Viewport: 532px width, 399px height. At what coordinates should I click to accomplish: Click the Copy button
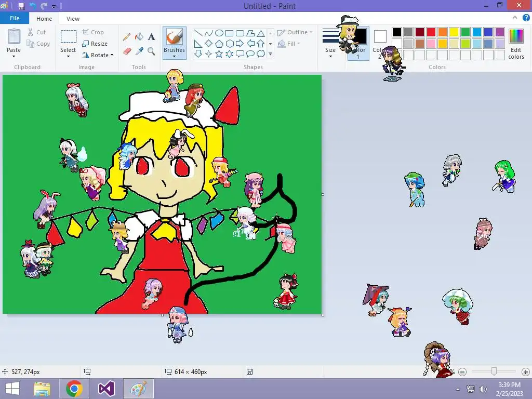click(38, 44)
